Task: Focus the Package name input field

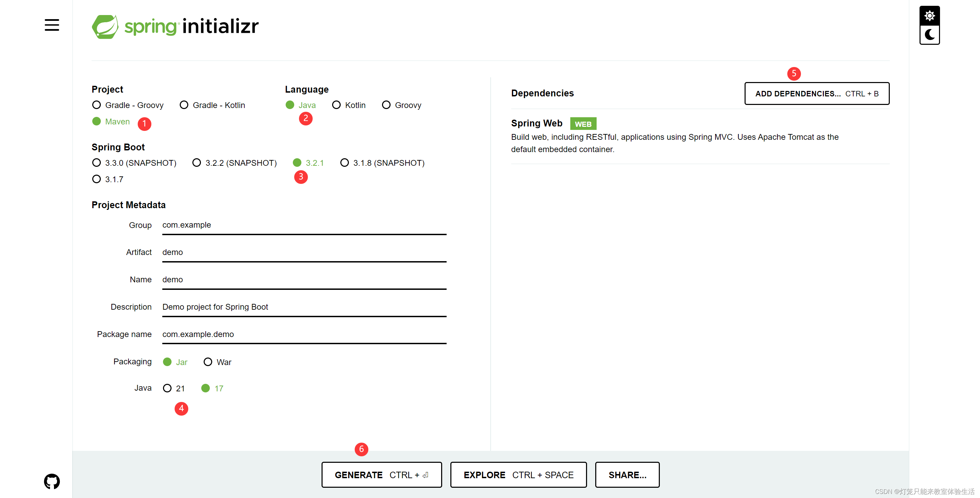Action: pyautogui.click(x=304, y=335)
